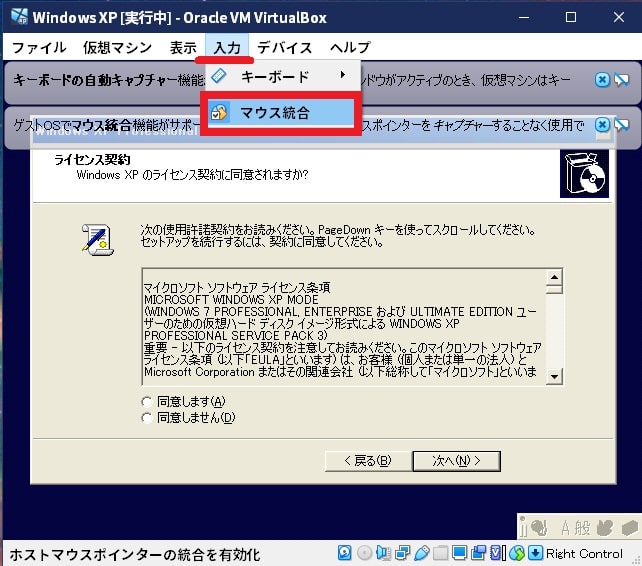Click the 戻る(B) button
Viewport: 642px width, 566px height.
(368, 461)
